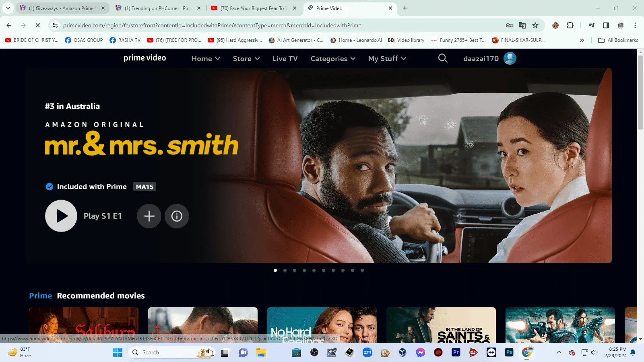This screenshot has height=362, width=644.
Task: Expand the Home dropdown menu
Action: [206, 59]
